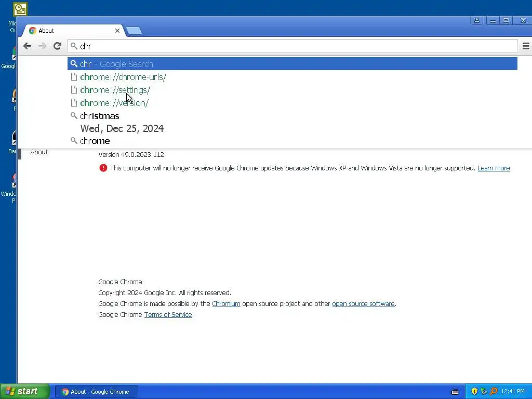Click the keyboard icon in the taskbar

455,392
